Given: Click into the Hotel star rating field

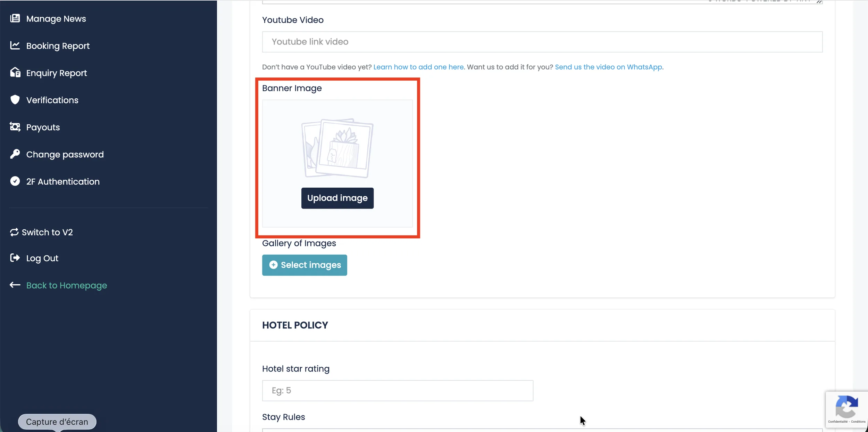Looking at the screenshot, I should (x=398, y=391).
